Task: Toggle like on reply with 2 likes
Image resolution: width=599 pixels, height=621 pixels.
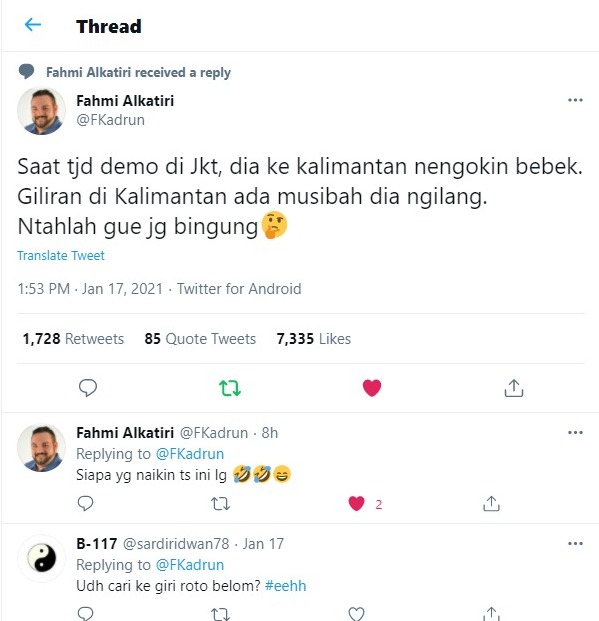Action: (356, 504)
